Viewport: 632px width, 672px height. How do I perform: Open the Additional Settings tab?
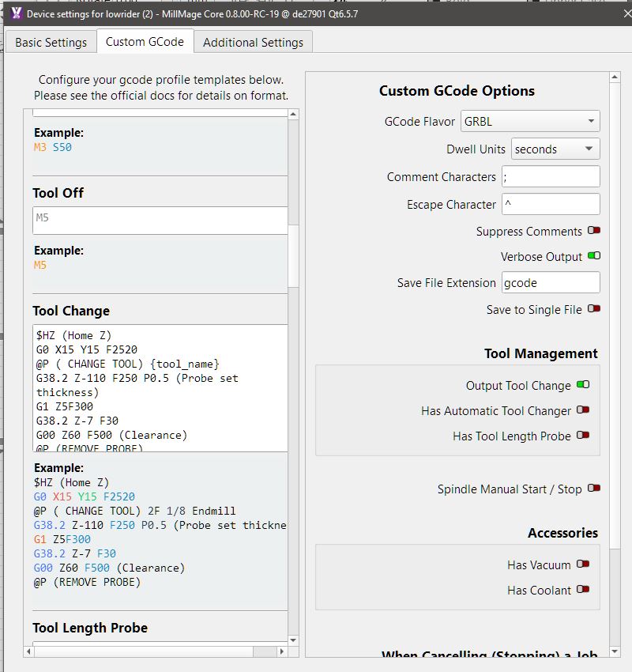[x=253, y=43]
